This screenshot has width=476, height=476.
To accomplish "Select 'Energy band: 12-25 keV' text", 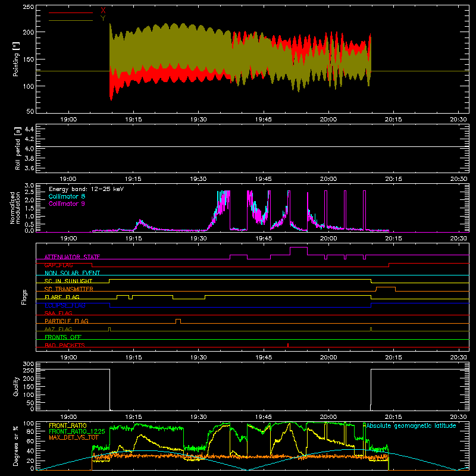I will point(86,189).
